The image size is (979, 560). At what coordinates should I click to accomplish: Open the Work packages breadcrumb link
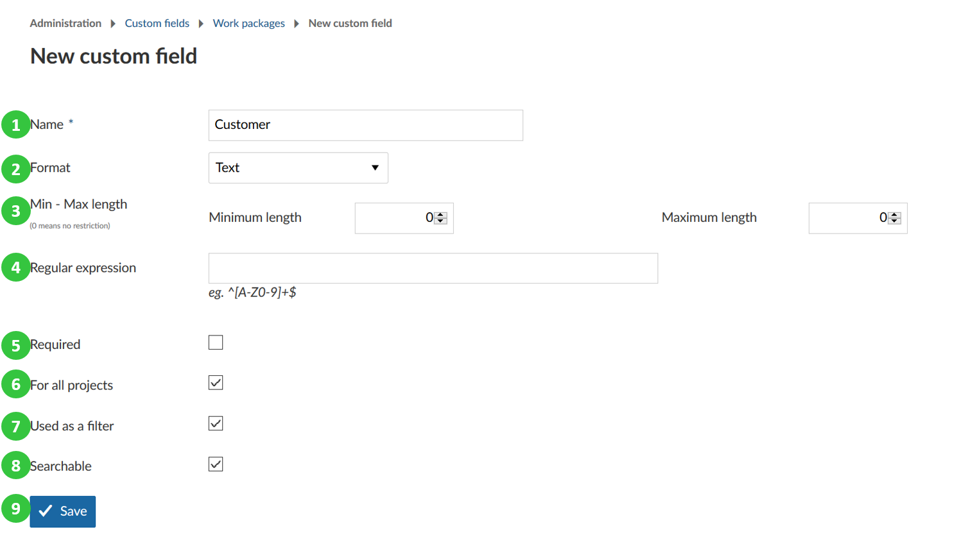point(248,23)
